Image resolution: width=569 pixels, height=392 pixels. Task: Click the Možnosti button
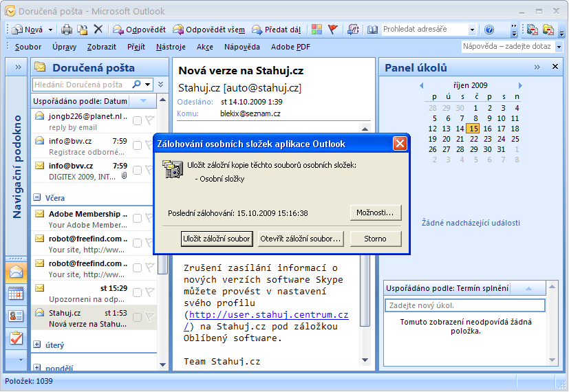click(375, 213)
